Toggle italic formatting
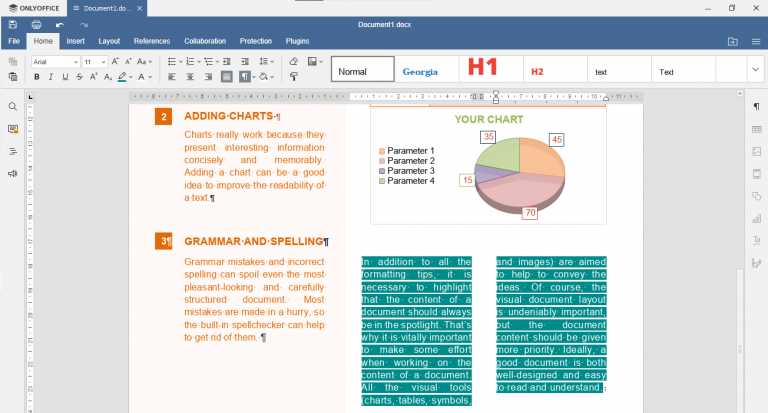The image size is (768, 413). [x=50, y=77]
